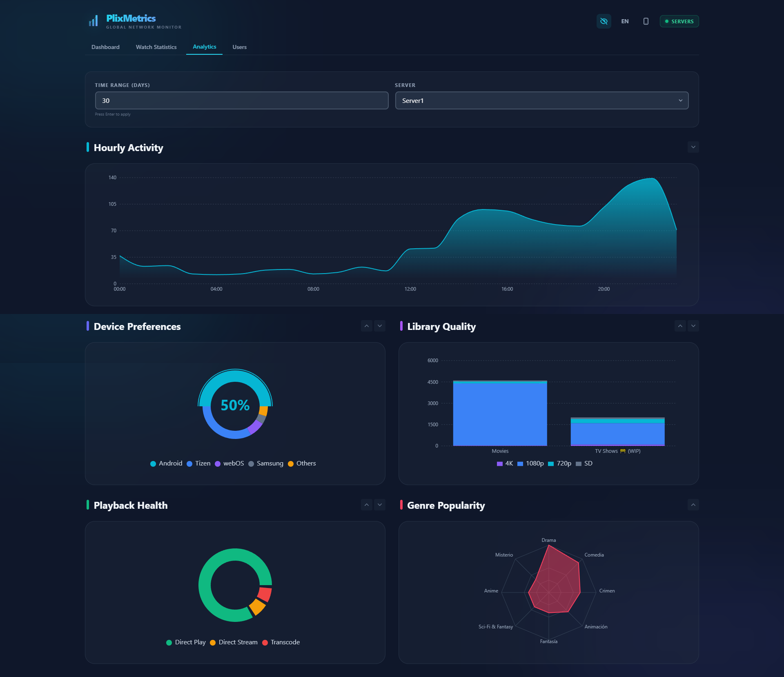
Task: Click the Hourly Activity heading
Action: (x=128, y=148)
